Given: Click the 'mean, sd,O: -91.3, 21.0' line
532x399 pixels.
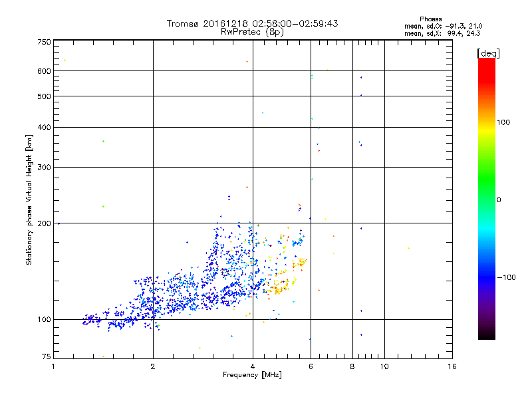Looking at the screenshot, I should point(443,26).
